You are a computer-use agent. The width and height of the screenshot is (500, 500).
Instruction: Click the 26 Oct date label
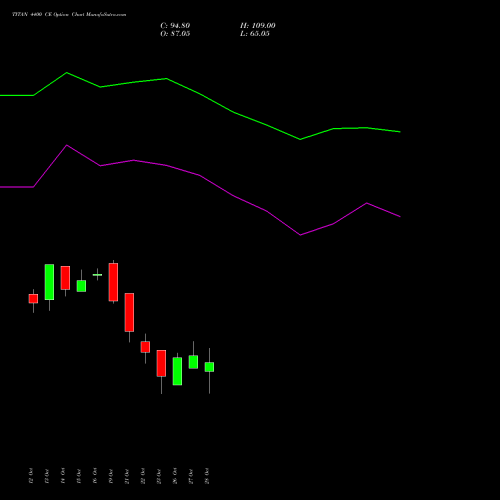coord(175,476)
